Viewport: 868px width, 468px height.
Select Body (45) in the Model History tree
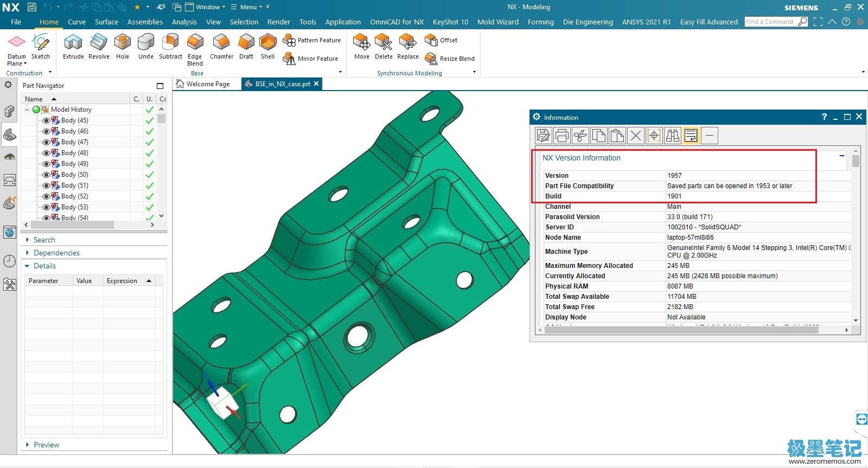(74, 120)
